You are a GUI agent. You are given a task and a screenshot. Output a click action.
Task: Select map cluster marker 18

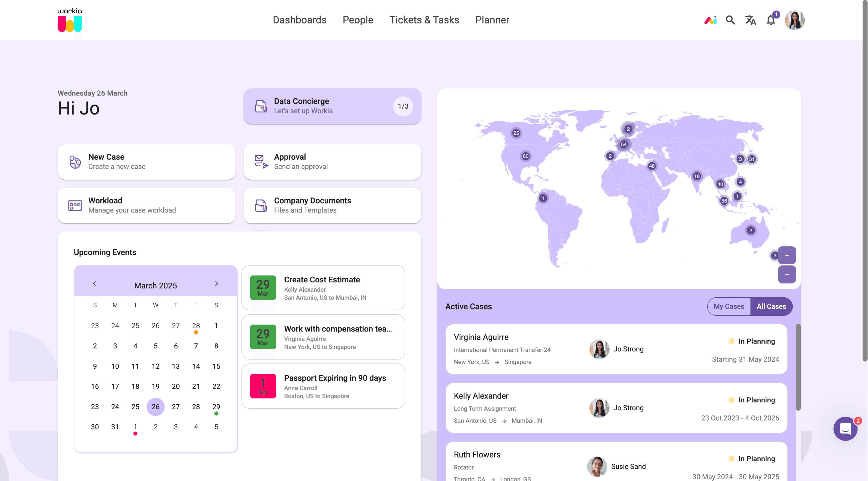tap(697, 176)
